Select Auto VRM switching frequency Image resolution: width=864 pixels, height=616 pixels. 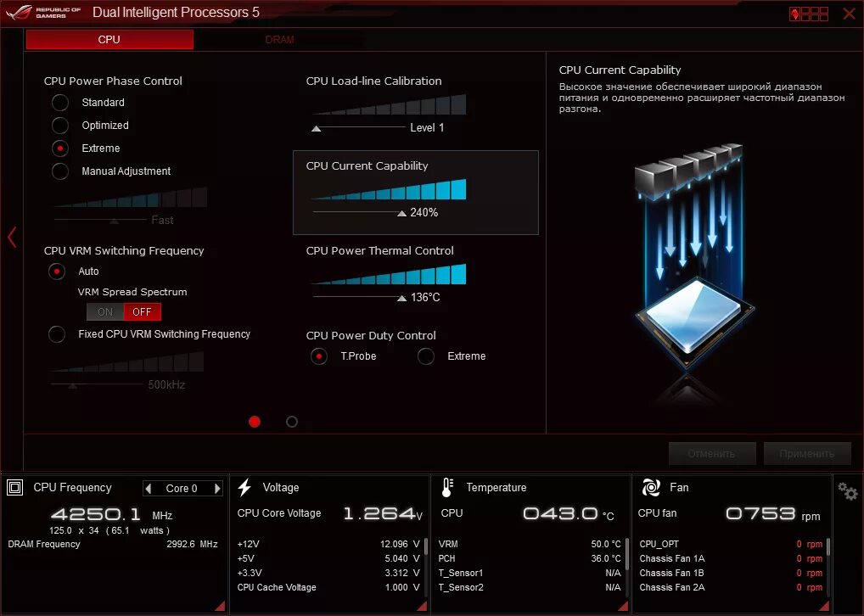(57, 272)
